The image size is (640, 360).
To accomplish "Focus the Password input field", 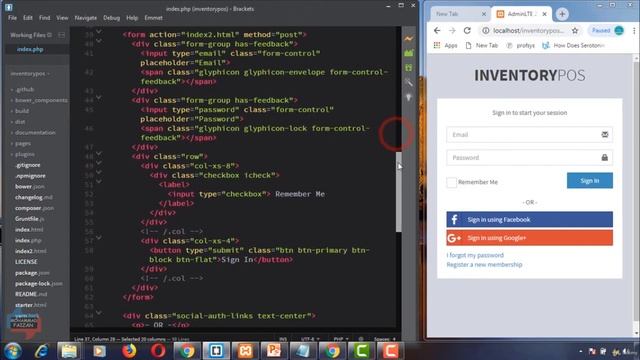I will (x=529, y=158).
